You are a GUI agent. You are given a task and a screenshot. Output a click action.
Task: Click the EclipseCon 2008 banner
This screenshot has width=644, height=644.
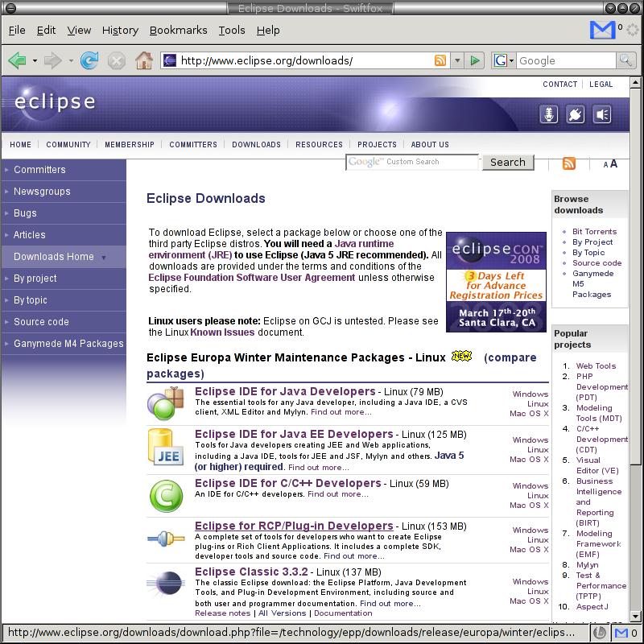[496, 283]
